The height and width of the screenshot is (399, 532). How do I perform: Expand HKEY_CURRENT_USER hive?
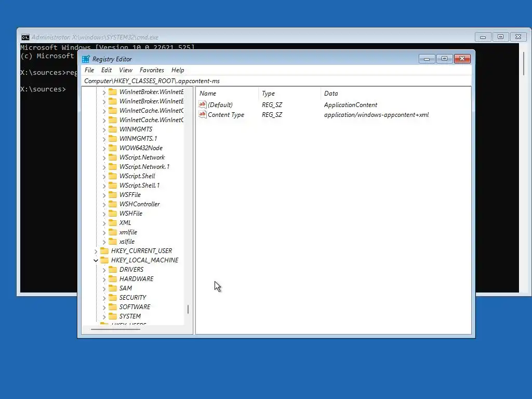click(96, 251)
